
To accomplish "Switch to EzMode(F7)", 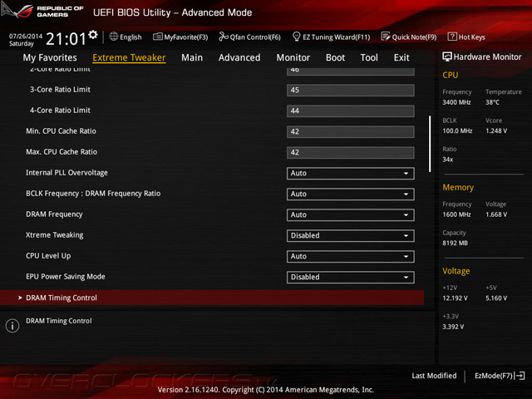I will [500, 376].
